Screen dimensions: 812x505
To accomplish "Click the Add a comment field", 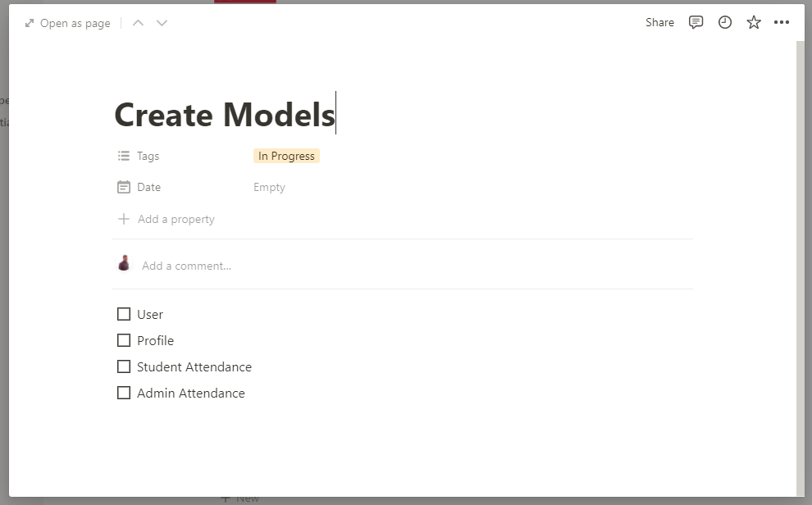I will click(185, 265).
